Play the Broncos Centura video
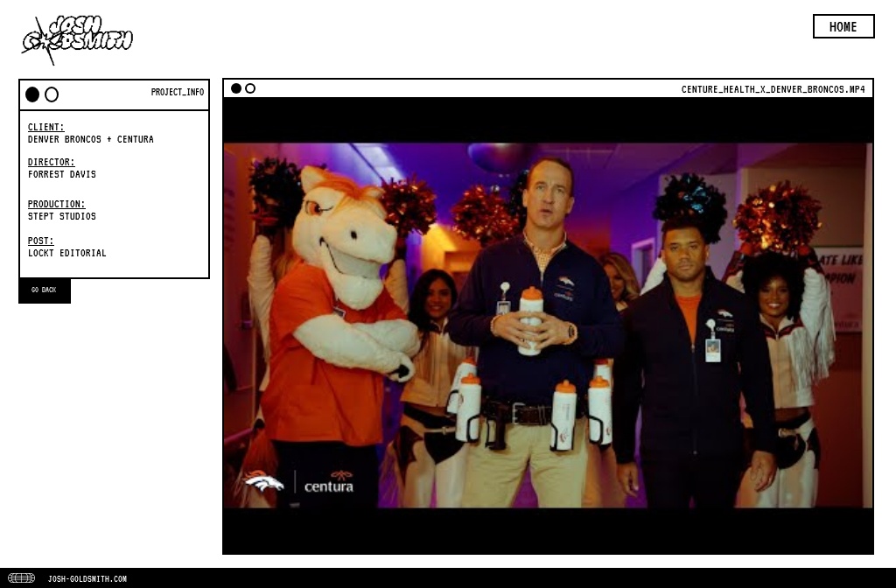 coord(548,325)
